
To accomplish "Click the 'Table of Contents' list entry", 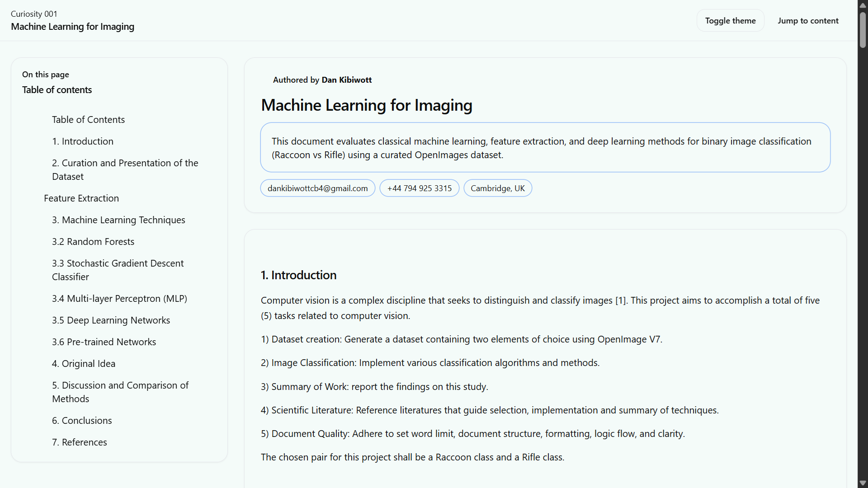I will click(88, 120).
